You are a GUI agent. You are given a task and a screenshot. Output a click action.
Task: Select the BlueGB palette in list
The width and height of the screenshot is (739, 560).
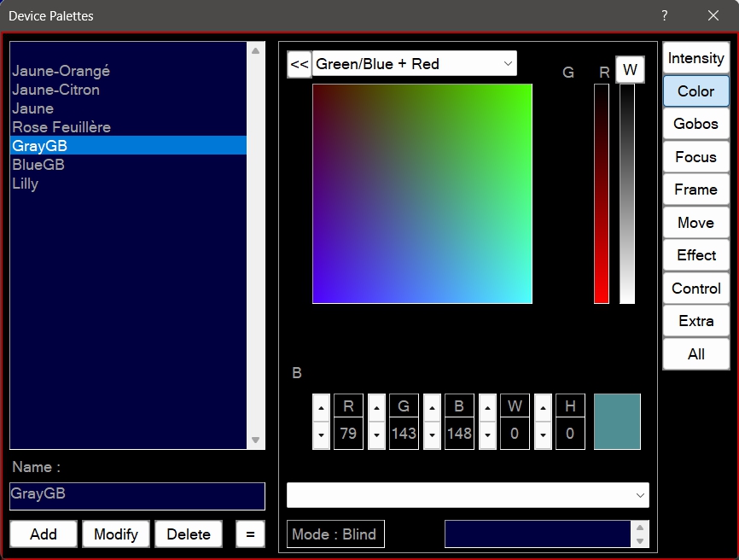tap(38, 165)
